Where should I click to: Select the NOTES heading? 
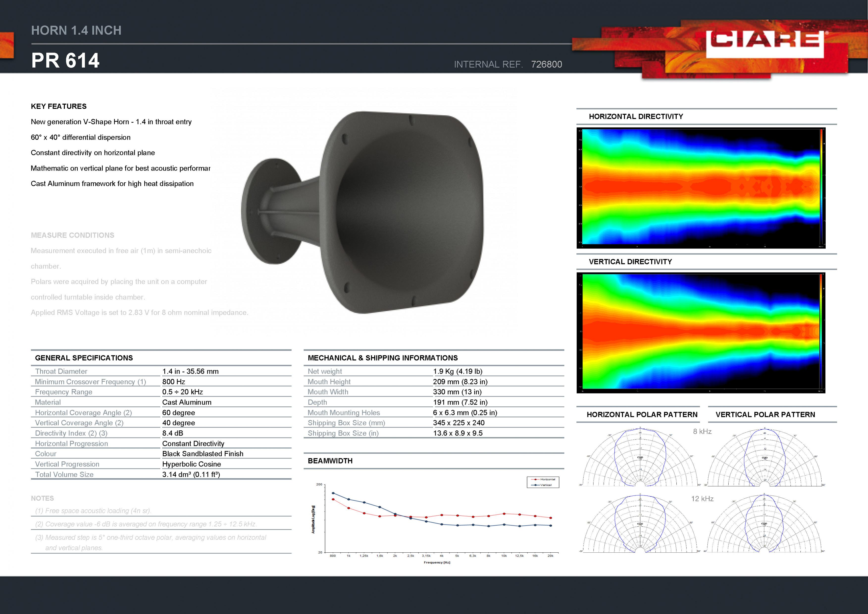click(42, 499)
